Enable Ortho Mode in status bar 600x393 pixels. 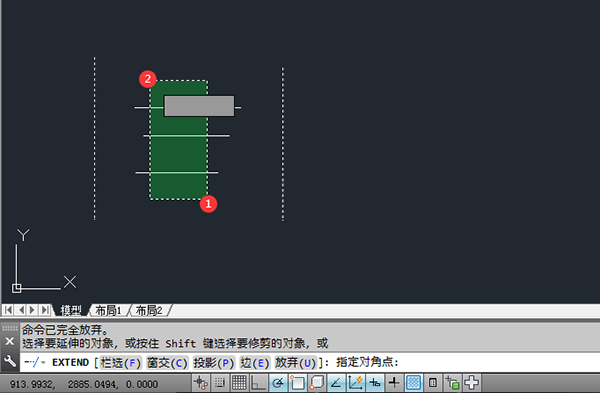(x=258, y=383)
